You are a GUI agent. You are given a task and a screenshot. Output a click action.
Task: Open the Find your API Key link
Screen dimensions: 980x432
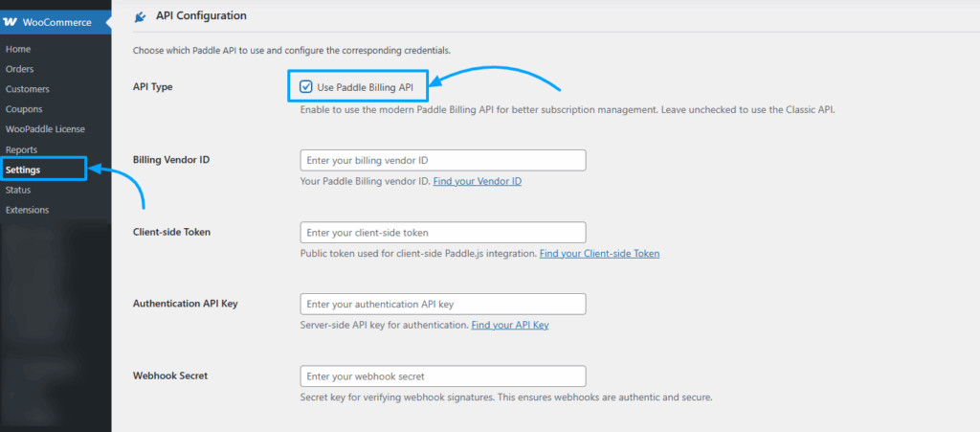pyautogui.click(x=510, y=325)
